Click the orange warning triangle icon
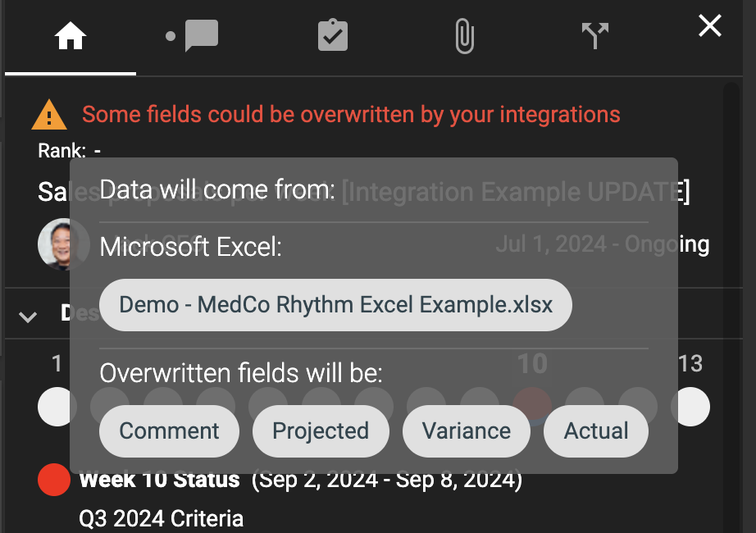 (x=49, y=114)
